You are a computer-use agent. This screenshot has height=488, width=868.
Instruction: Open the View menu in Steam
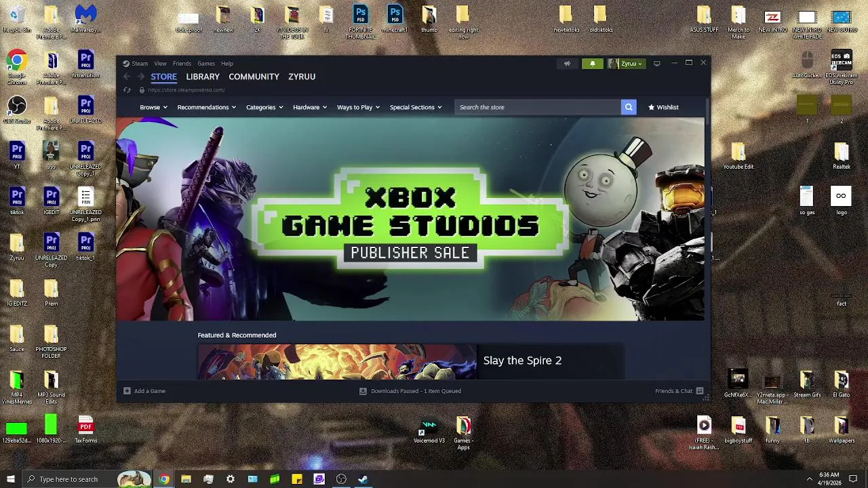(160, 64)
